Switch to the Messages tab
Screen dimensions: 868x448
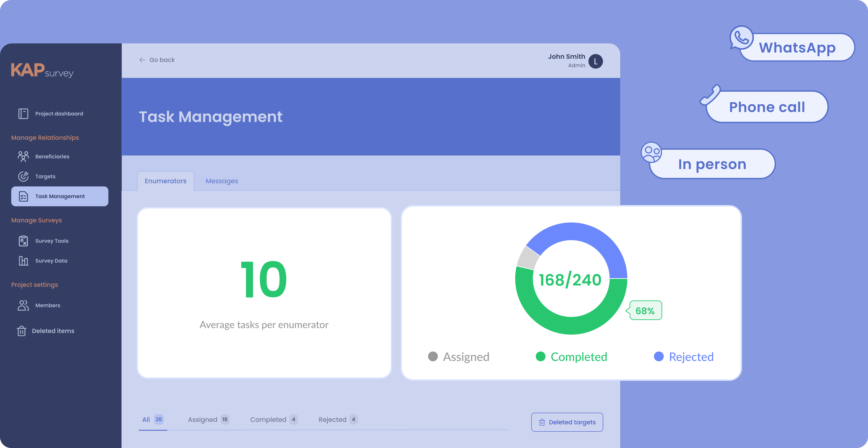tap(222, 181)
